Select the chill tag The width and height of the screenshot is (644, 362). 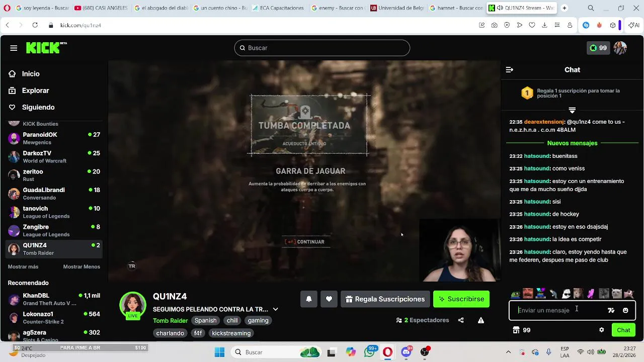click(232, 320)
